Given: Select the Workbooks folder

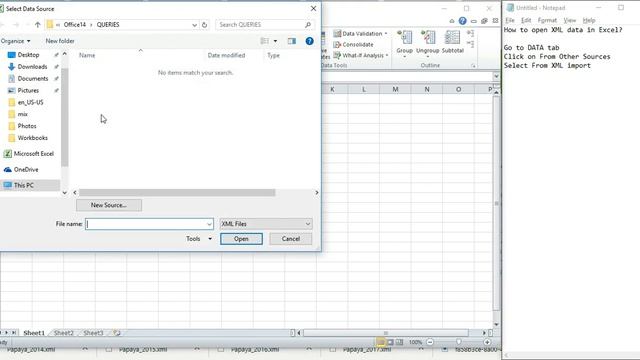Looking at the screenshot, I should 32,138.
